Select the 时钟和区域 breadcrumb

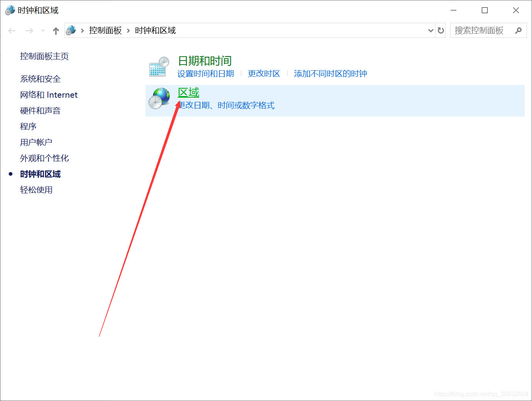(155, 30)
